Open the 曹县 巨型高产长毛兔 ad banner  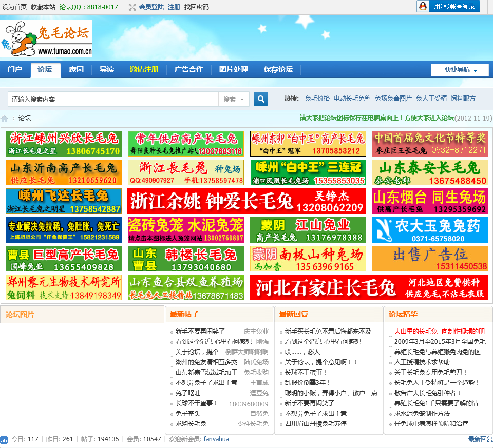click(64, 259)
